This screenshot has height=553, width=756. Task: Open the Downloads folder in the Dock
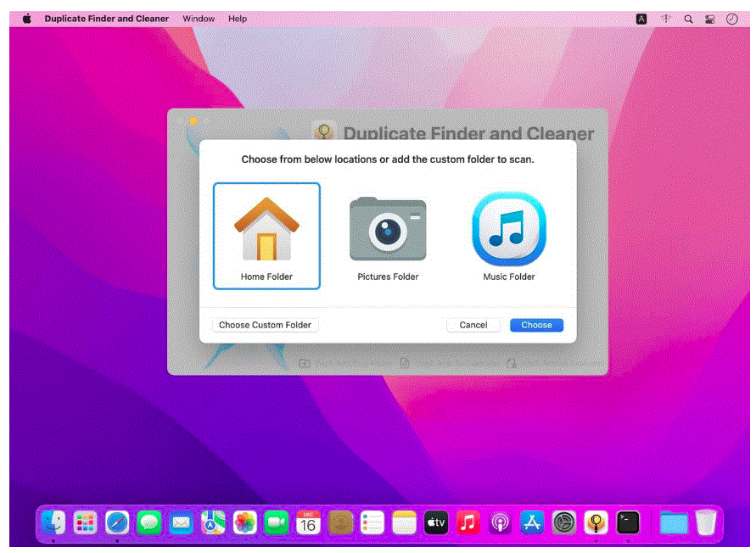coord(673,522)
